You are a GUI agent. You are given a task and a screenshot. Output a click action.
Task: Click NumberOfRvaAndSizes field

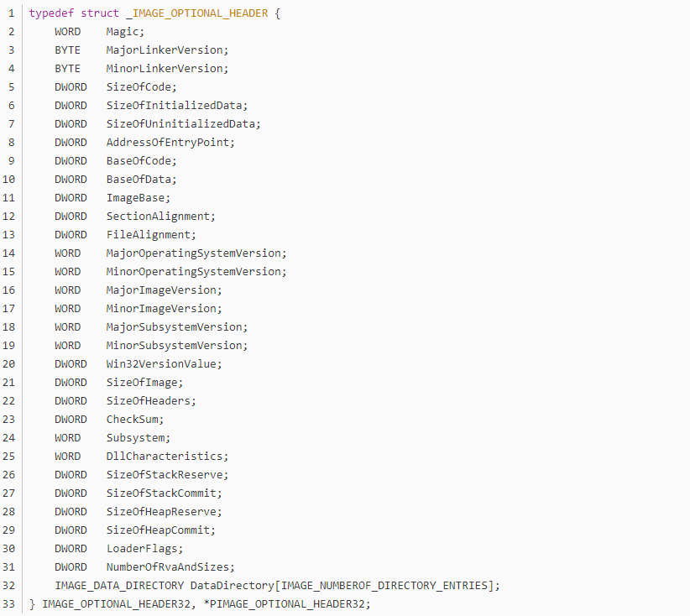pos(168,567)
